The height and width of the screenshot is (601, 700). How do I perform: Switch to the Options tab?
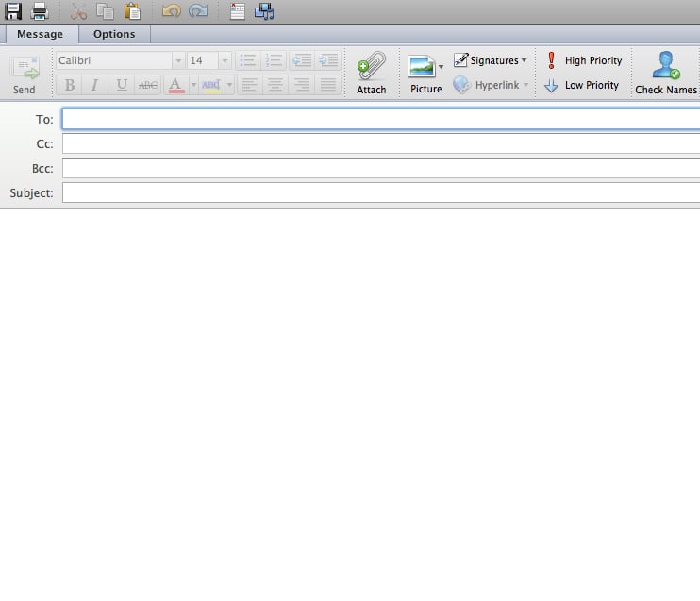coord(114,34)
